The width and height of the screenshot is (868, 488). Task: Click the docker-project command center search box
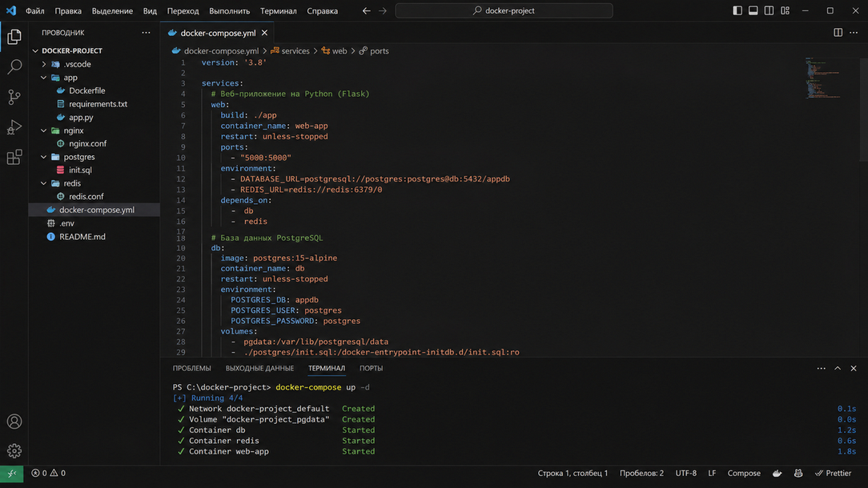[x=504, y=10]
